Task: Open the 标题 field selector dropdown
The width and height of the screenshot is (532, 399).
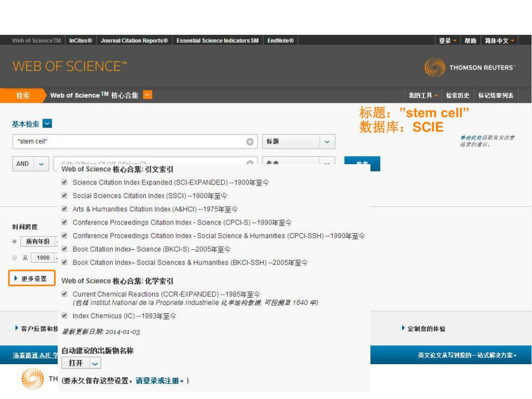Action: [x=327, y=141]
